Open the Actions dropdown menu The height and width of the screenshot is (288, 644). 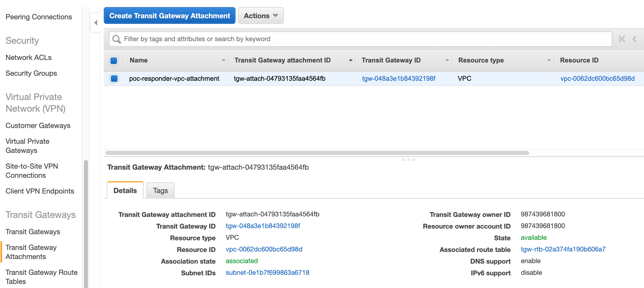pyautogui.click(x=261, y=16)
